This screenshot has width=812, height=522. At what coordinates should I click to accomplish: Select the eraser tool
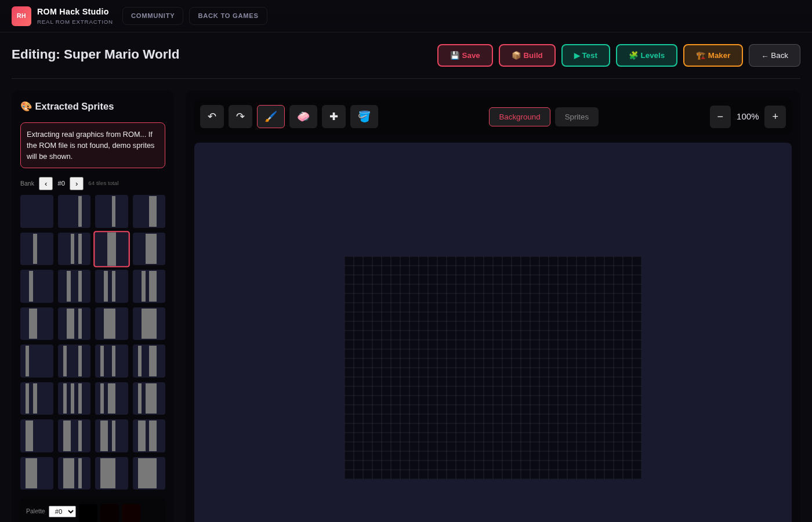coord(303,117)
